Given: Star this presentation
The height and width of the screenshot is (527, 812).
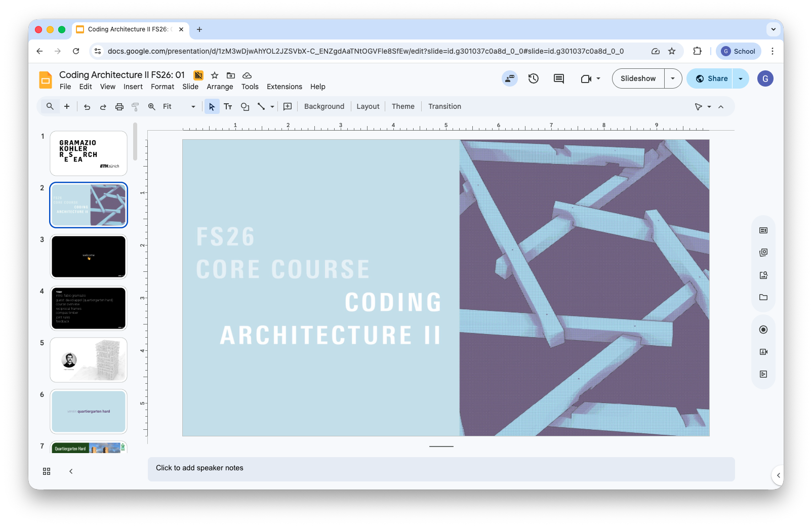Looking at the screenshot, I should 215,75.
